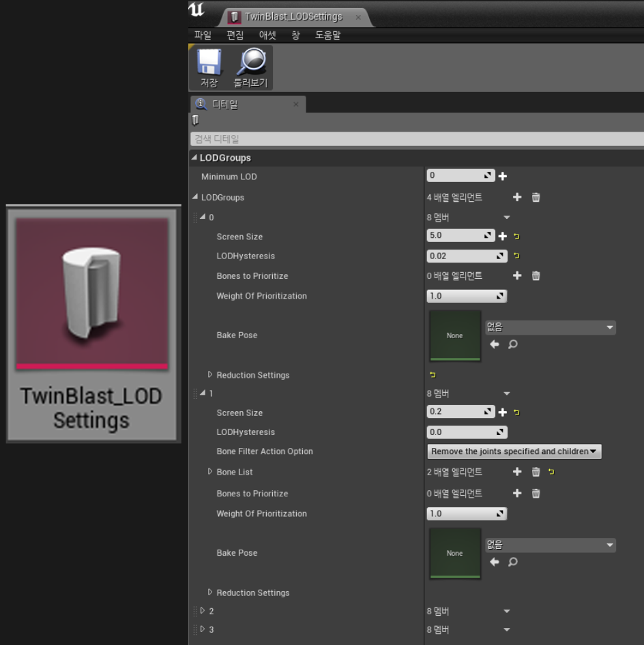Image resolution: width=644 pixels, height=645 pixels.
Task: Click the LODHysteresis 0.0 field
Action: click(x=467, y=432)
